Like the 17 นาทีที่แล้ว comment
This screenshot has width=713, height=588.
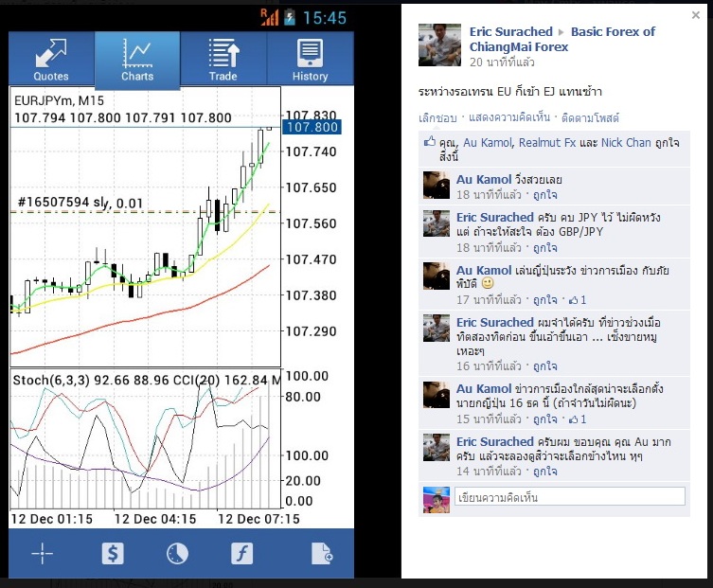(x=545, y=300)
